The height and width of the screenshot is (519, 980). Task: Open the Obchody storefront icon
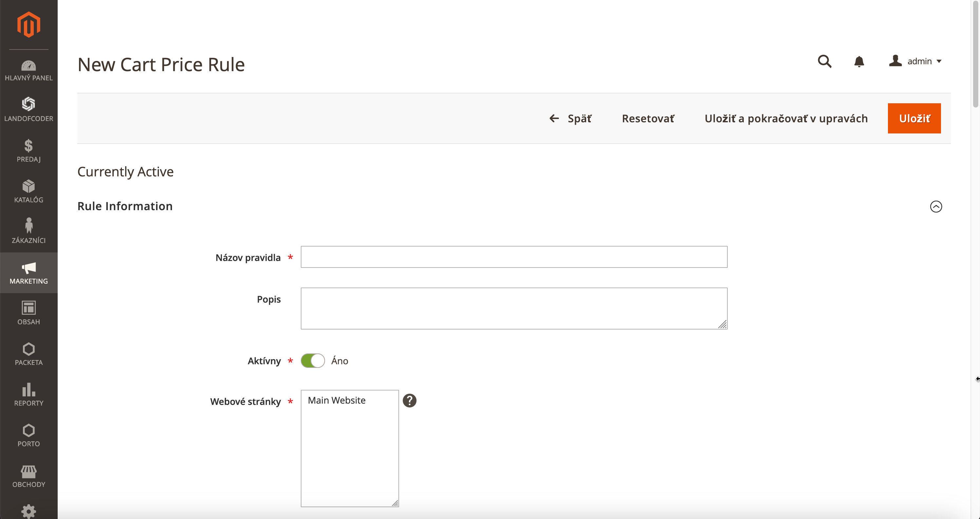click(x=29, y=471)
